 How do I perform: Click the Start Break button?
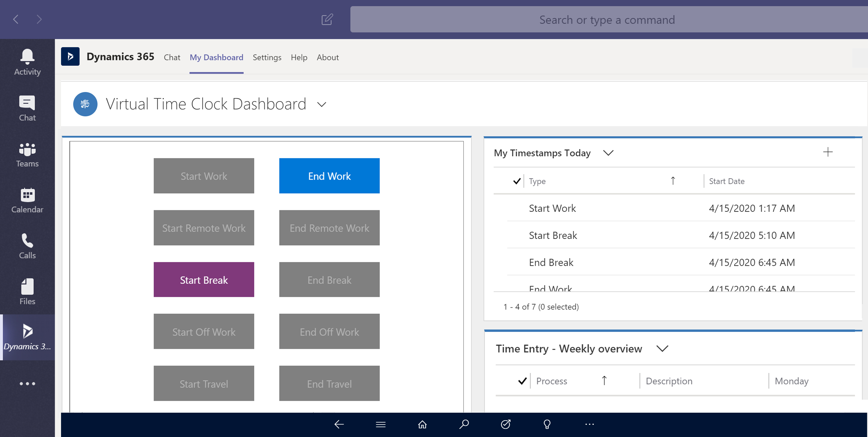click(204, 280)
